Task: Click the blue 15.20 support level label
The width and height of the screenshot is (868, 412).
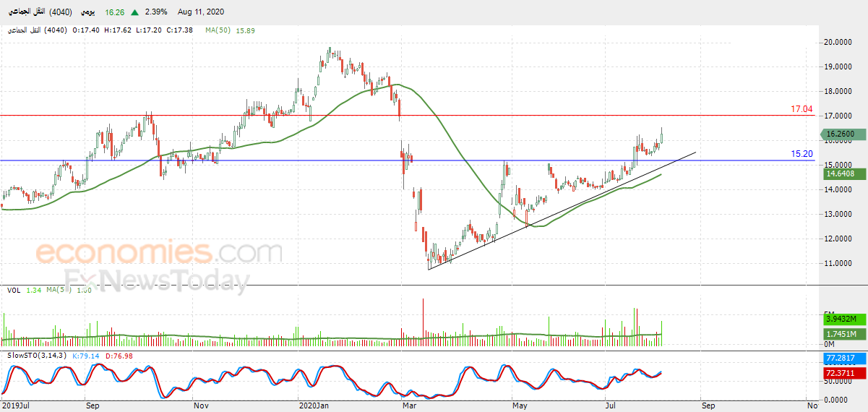Action: [x=802, y=154]
